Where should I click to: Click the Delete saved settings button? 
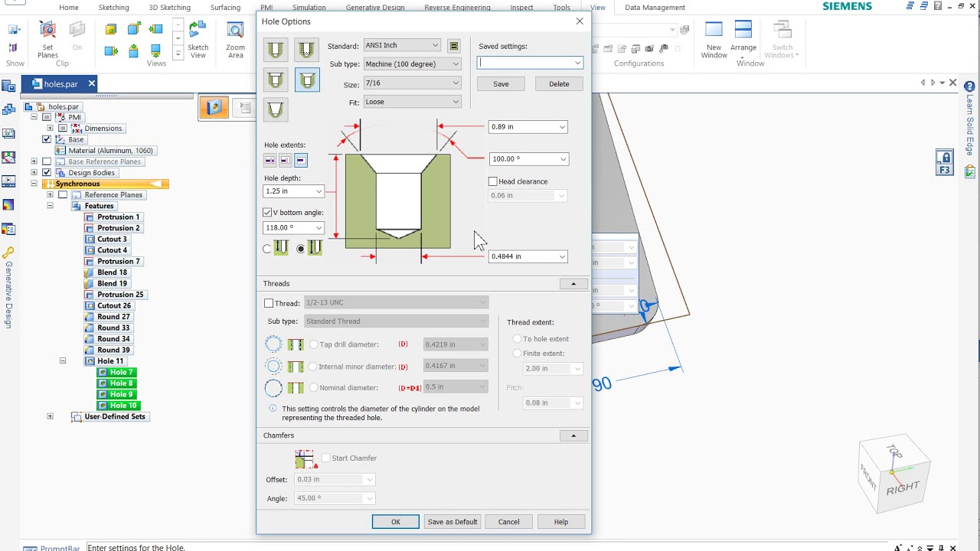click(x=559, y=84)
